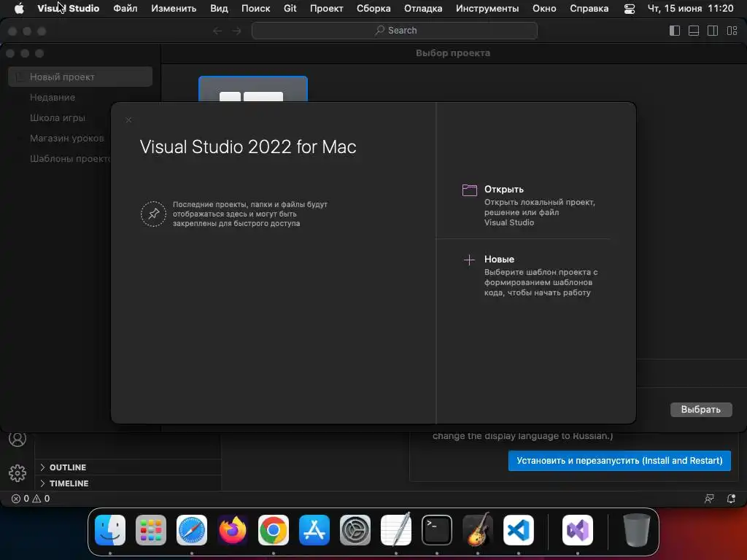This screenshot has width=747, height=560.
Task: Open Firefox from the Dock
Action: (x=233, y=530)
